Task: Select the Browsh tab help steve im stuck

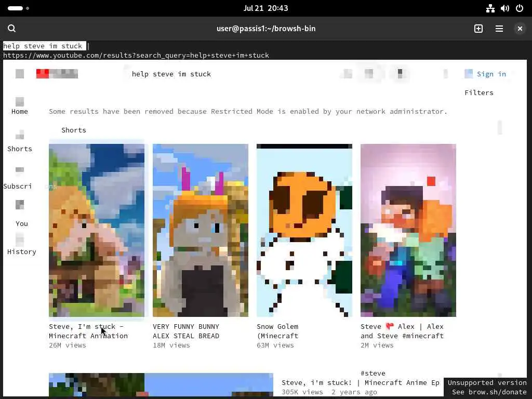Action: point(45,46)
